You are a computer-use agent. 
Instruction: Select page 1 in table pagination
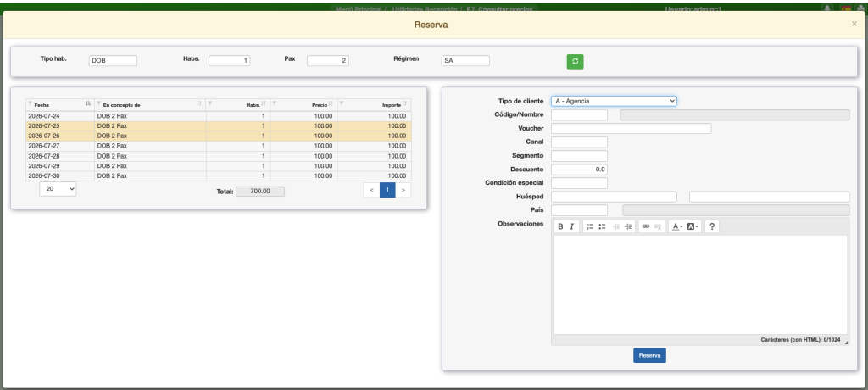387,190
